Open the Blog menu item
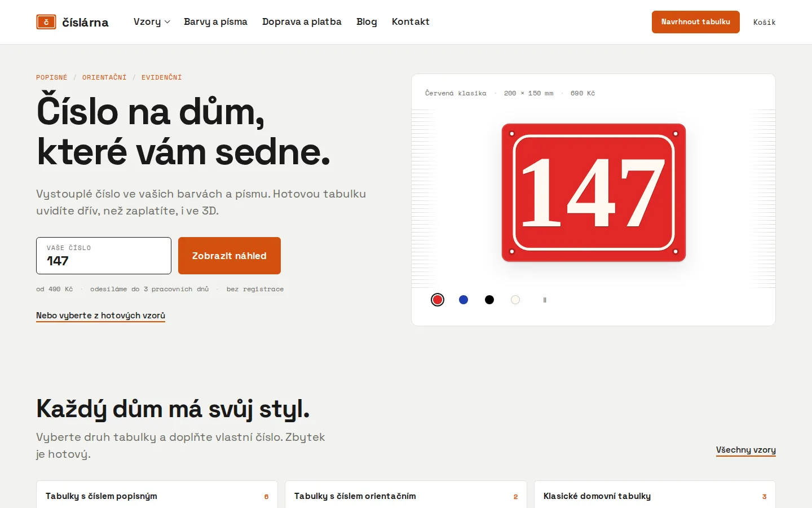The width and height of the screenshot is (812, 508). click(367, 21)
